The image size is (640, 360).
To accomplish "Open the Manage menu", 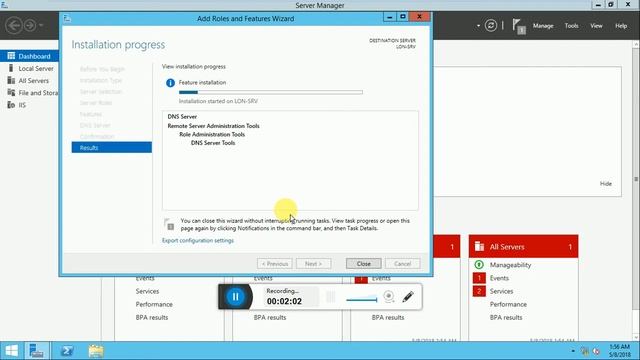I will [x=543, y=26].
